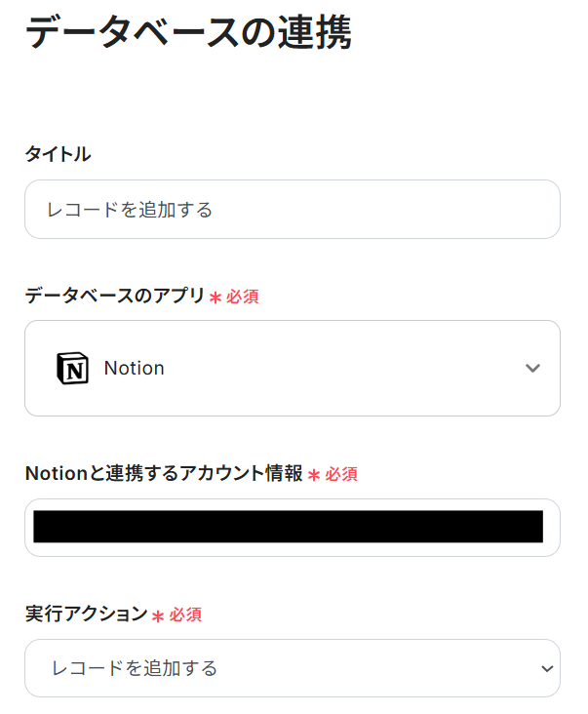
Task: Click red asterisk beside データベースのアプリ
Action: click(x=216, y=297)
